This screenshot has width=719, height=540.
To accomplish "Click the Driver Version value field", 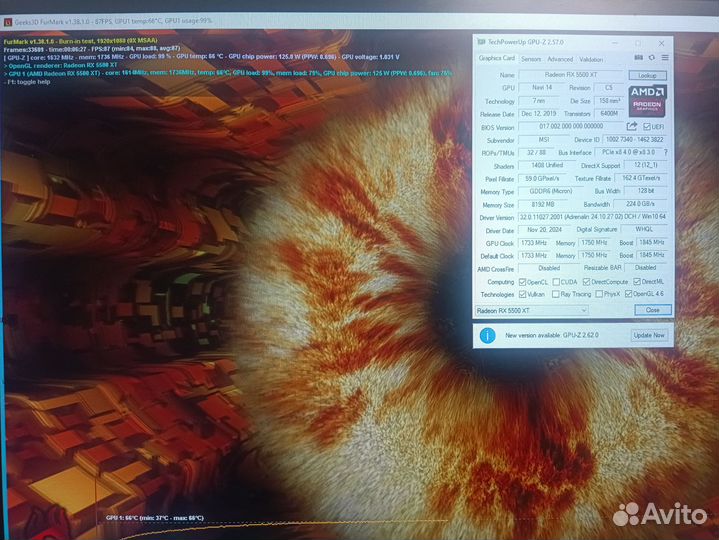I will point(592,216).
